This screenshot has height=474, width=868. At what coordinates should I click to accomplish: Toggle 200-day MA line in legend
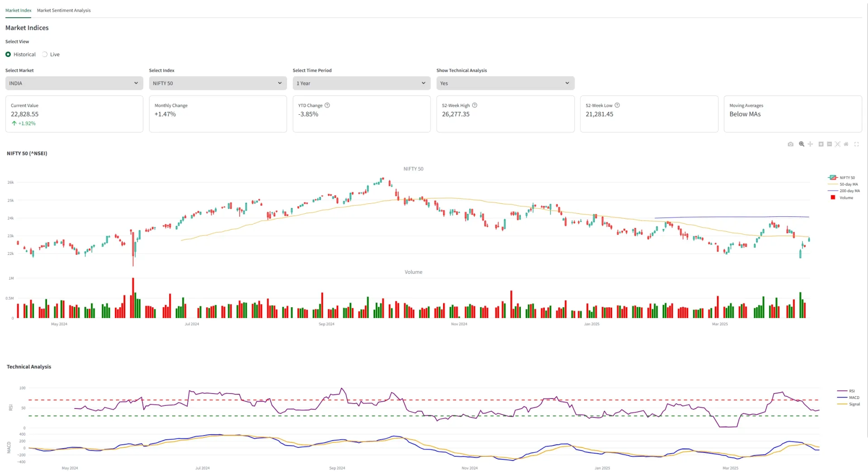pyautogui.click(x=844, y=191)
